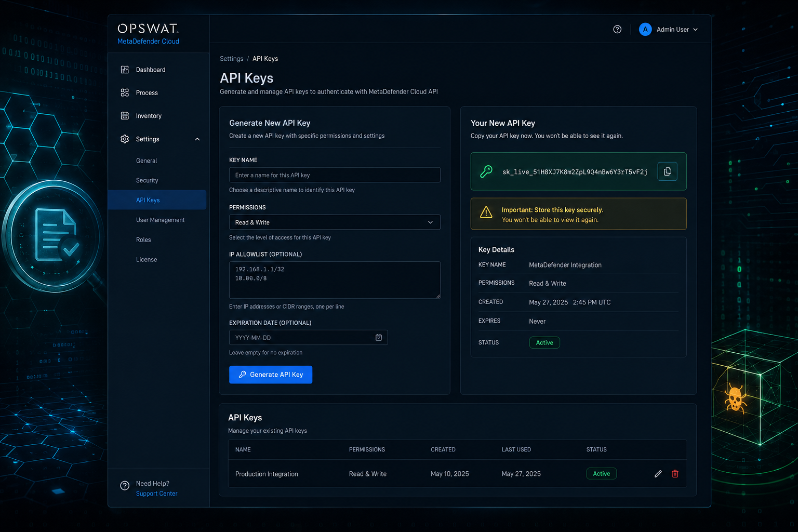Go to Inventory section
Image resolution: width=798 pixels, height=532 pixels.
coord(149,116)
